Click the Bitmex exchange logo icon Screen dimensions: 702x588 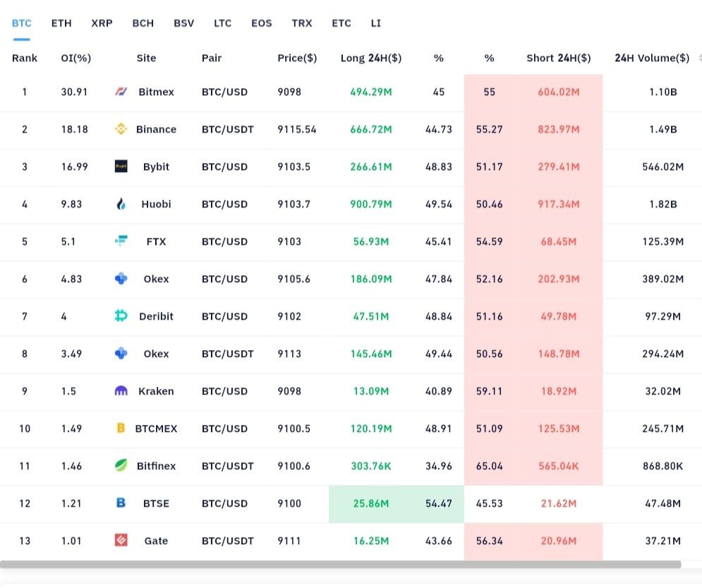(x=121, y=92)
